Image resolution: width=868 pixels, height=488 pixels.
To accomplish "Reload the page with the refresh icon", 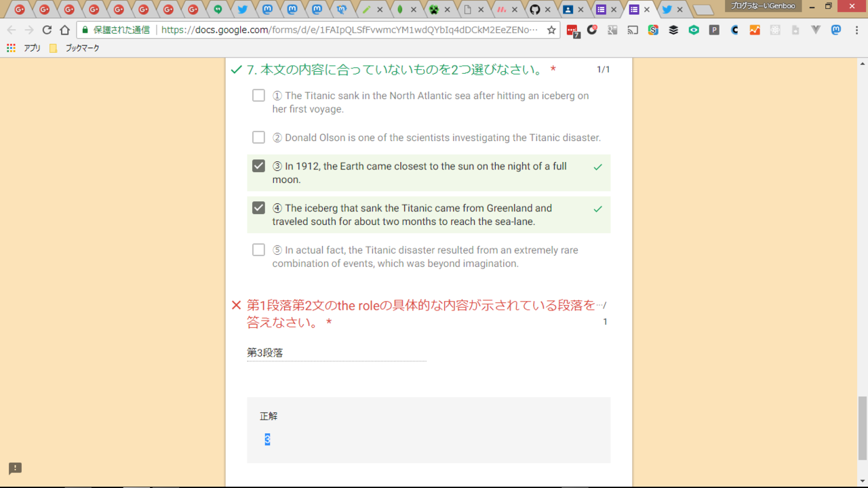I will click(47, 30).
